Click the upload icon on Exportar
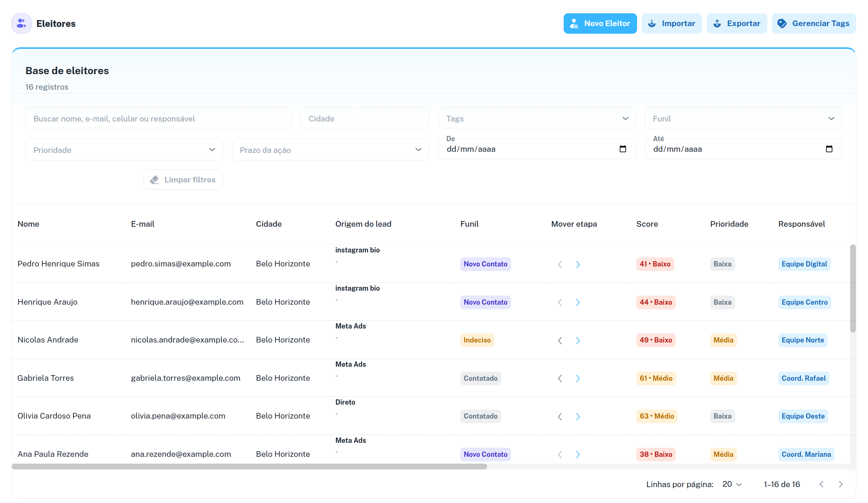This screenshot has width=868, height=503. click(717, 23)
